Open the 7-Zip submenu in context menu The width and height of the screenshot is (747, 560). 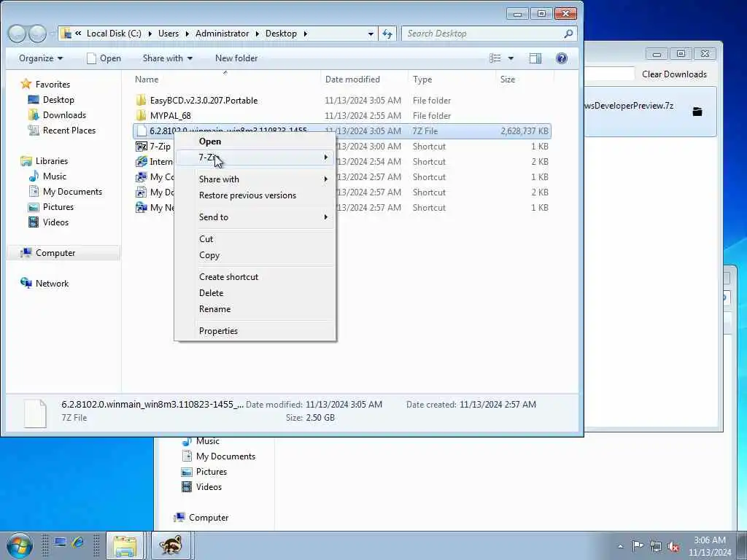[x=256, y=157]
